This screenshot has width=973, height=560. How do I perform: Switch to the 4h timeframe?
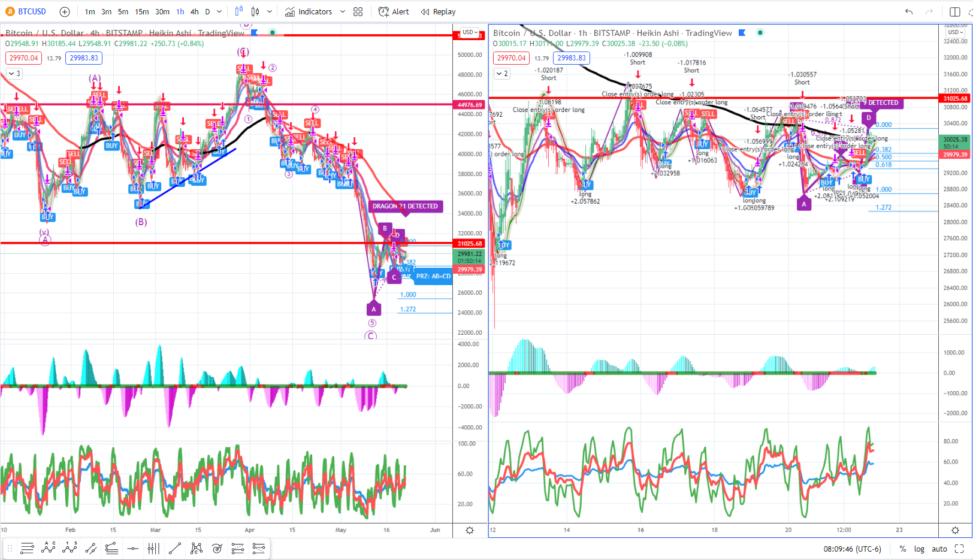tap(195, 11)
